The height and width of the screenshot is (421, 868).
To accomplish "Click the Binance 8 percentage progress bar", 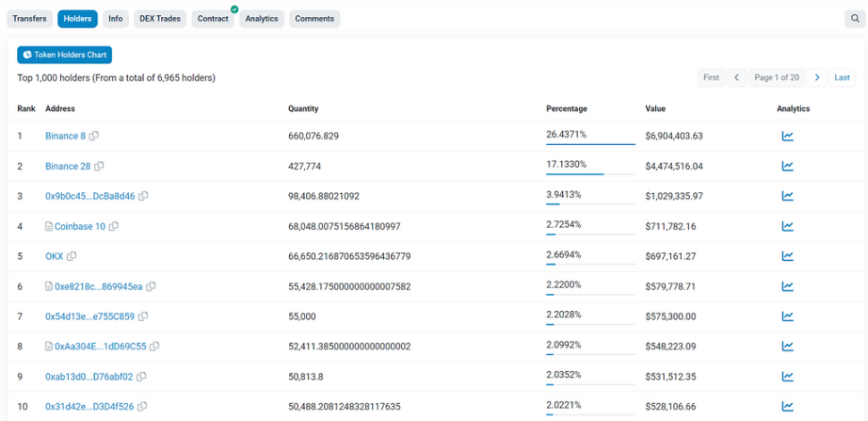I will 590,145.
